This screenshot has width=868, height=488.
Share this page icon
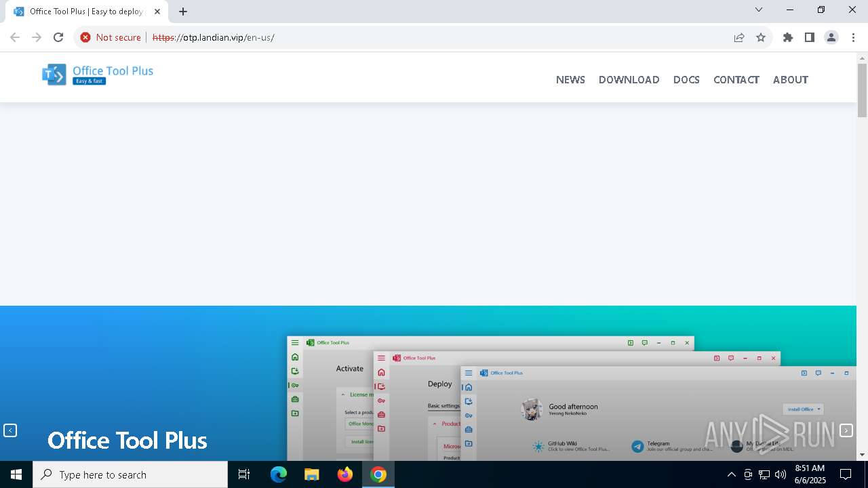pyautogui.click(x=739, y=37)
